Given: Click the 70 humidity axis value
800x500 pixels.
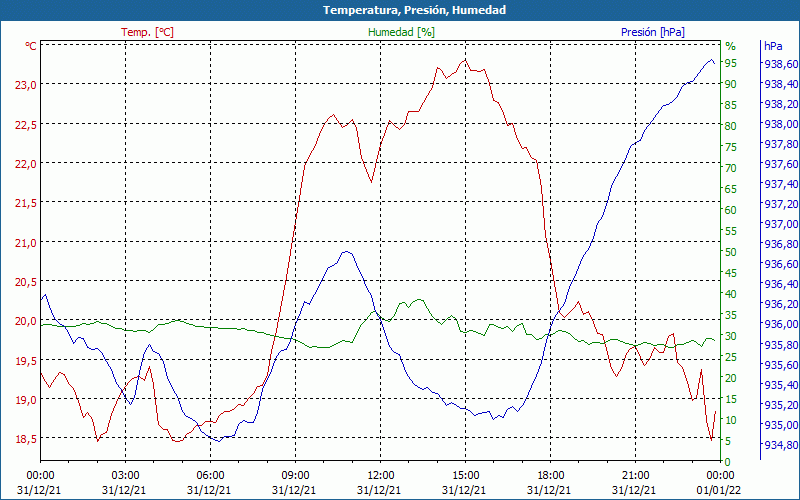Looking at the screenshot, I should [731, 168].
